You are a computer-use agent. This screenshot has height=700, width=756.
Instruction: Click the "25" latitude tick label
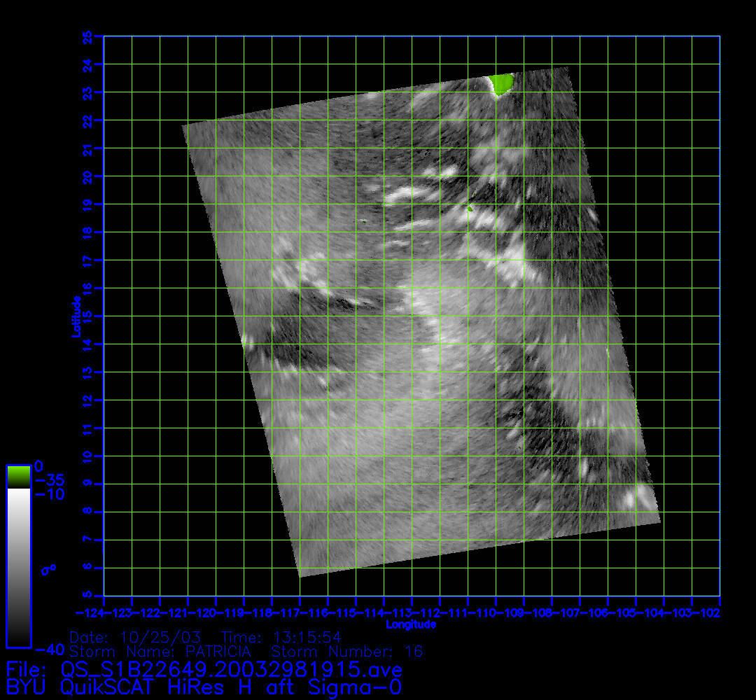pyautogui.click(x=87, y=36)
